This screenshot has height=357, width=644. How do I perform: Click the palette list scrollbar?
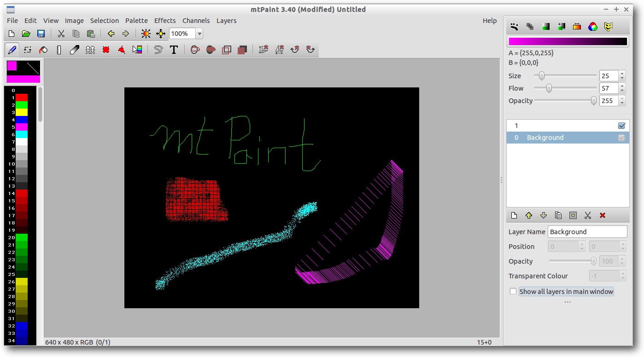pos(40,104)
